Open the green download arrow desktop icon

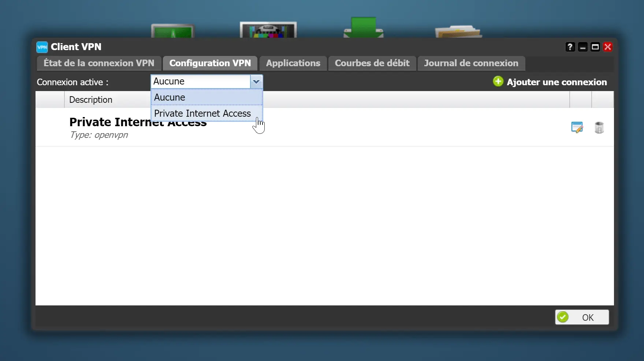[364, 27]
